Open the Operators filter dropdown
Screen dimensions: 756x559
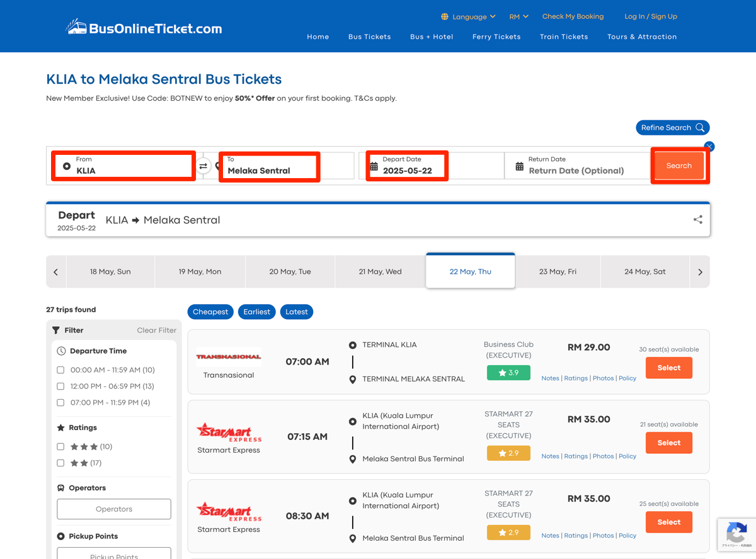[x=114, y=509]
